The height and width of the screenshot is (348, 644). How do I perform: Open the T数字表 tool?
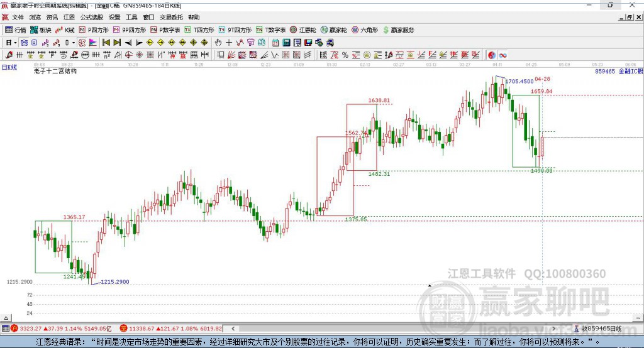tap(270, 30)
